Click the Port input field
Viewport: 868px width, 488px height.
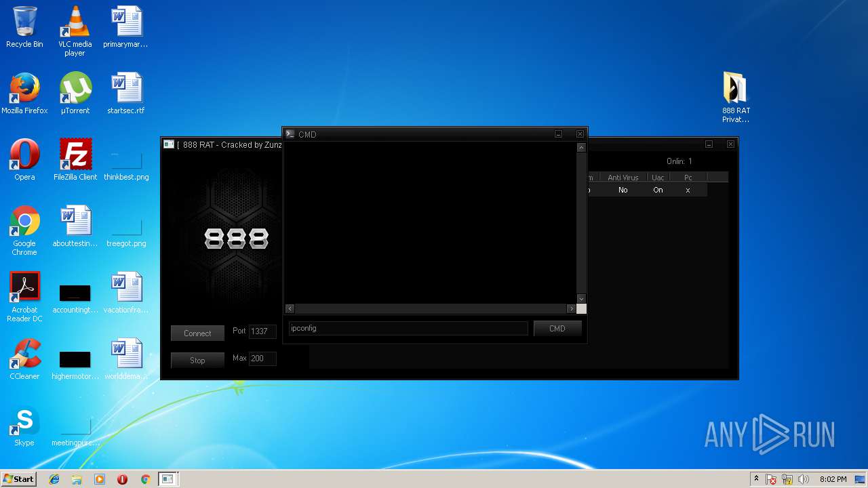tap(262, 331)
